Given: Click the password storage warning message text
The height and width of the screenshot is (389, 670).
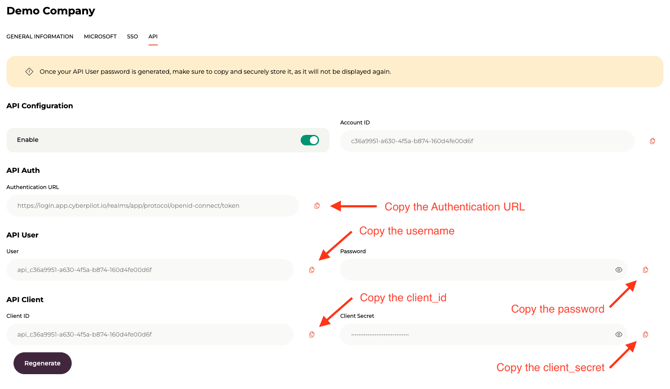Looking at the screenshot, I should pyautogui.click(x=215, y=71).
